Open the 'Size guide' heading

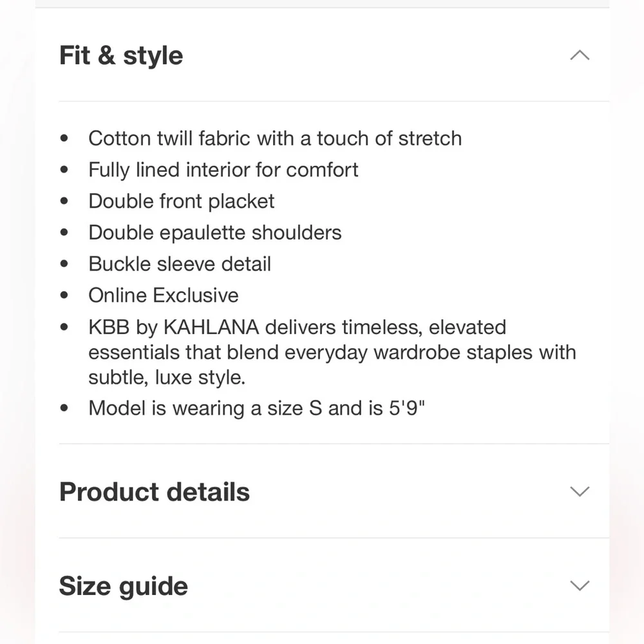click(123, 586)
